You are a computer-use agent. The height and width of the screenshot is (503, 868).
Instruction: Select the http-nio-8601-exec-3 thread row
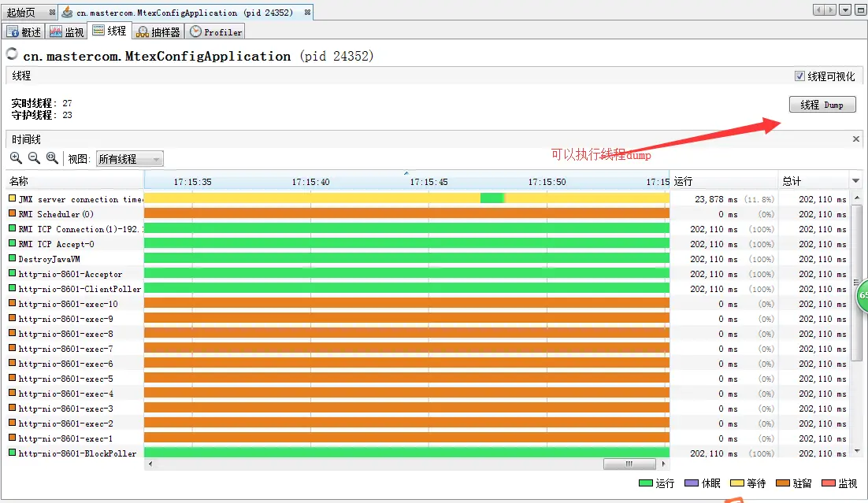tap(428, 408)
